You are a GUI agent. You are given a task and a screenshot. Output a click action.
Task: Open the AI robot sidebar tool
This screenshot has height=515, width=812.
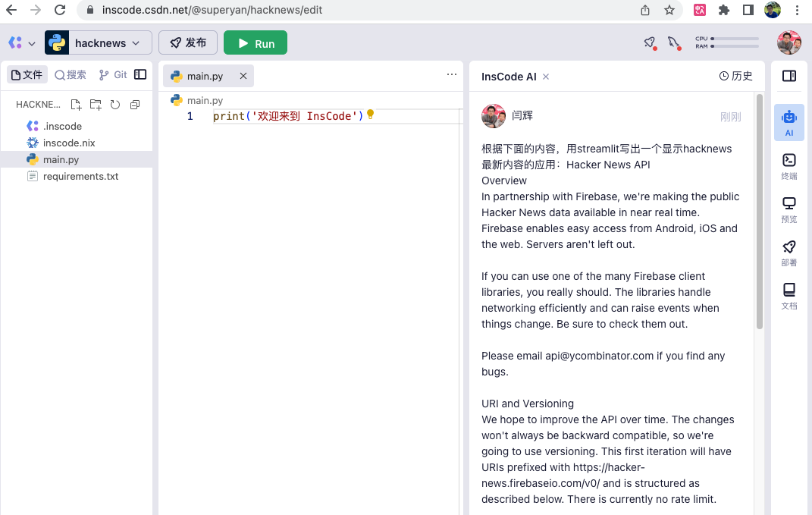pos(789,123)
